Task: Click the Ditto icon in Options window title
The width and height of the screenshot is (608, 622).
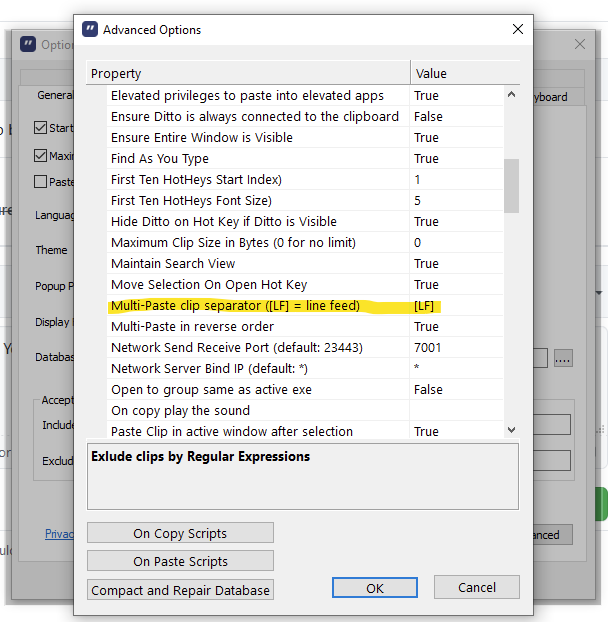Action: (28, 44)
